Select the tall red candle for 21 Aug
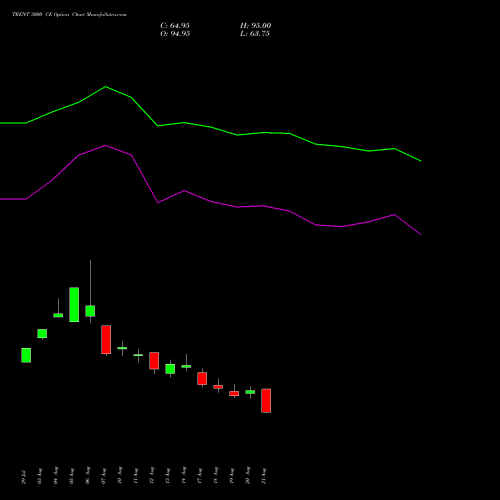The height and width of the screenshot is (500, 500). (x=266, y=401)
